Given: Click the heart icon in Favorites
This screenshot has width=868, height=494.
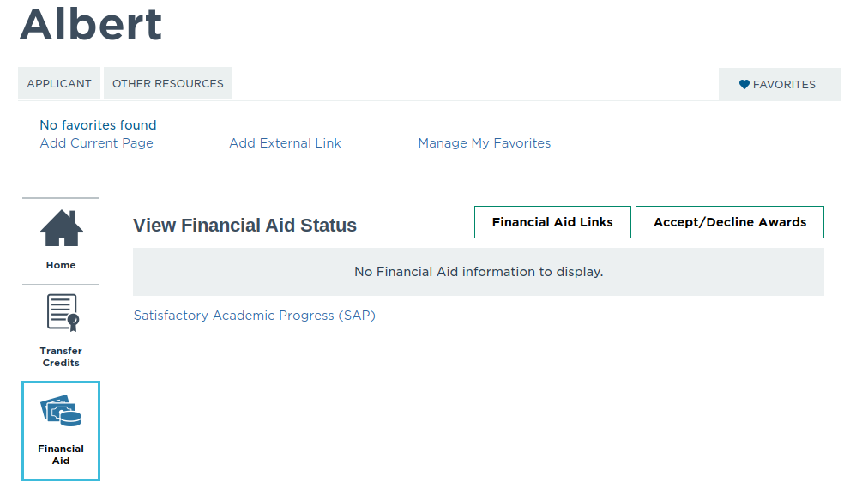Looking at the screenshot, I should click(x=744, y=85).
